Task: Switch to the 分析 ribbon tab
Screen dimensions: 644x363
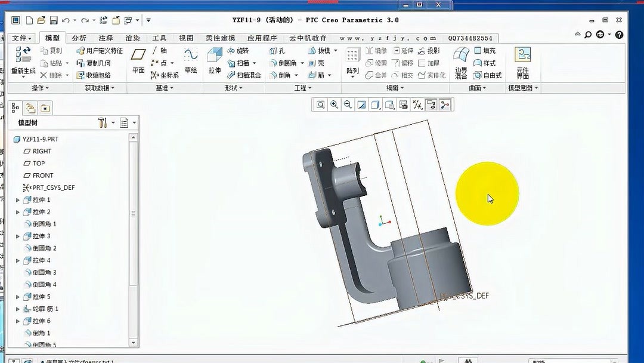Action: (79, 38)
